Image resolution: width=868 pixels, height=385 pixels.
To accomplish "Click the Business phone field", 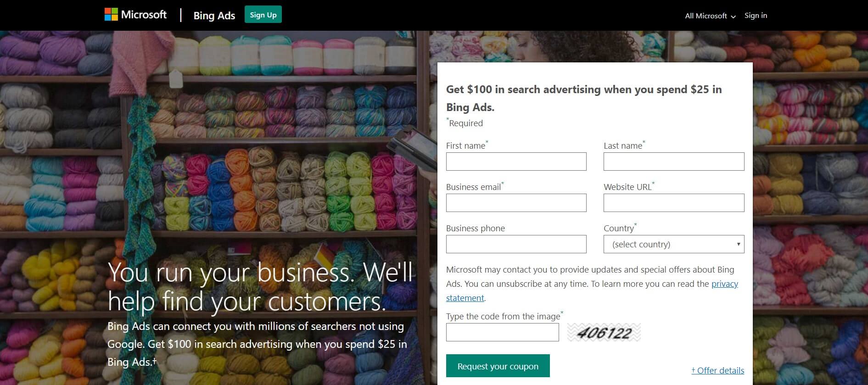I will (x=516, y=244).
